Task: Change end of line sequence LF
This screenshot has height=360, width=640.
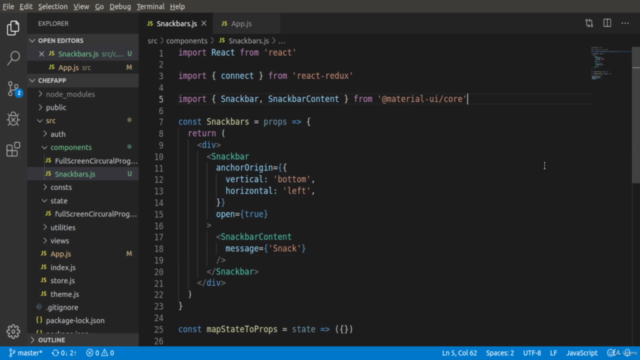Action: pyautogui.click(x=553, y=353)
